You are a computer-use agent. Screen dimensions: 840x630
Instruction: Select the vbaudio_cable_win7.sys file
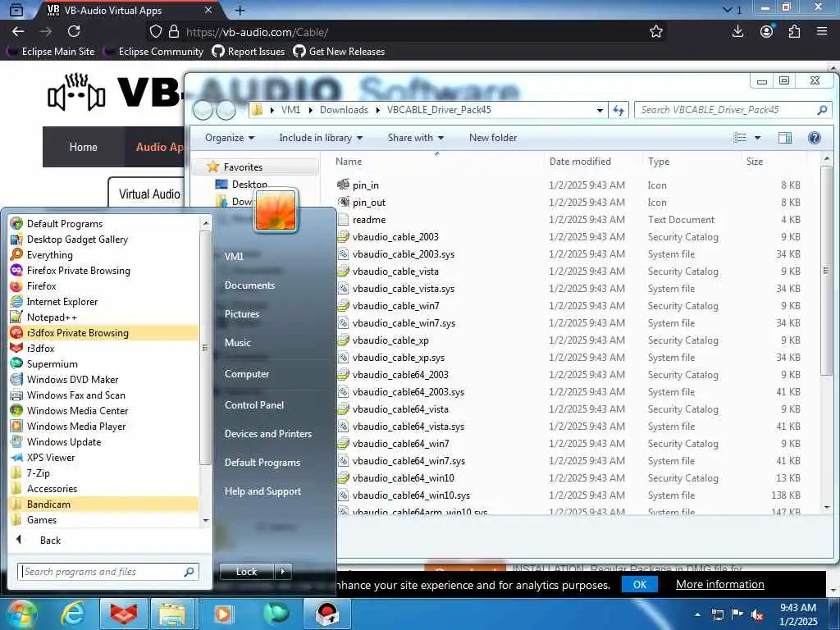coord(404,322)
